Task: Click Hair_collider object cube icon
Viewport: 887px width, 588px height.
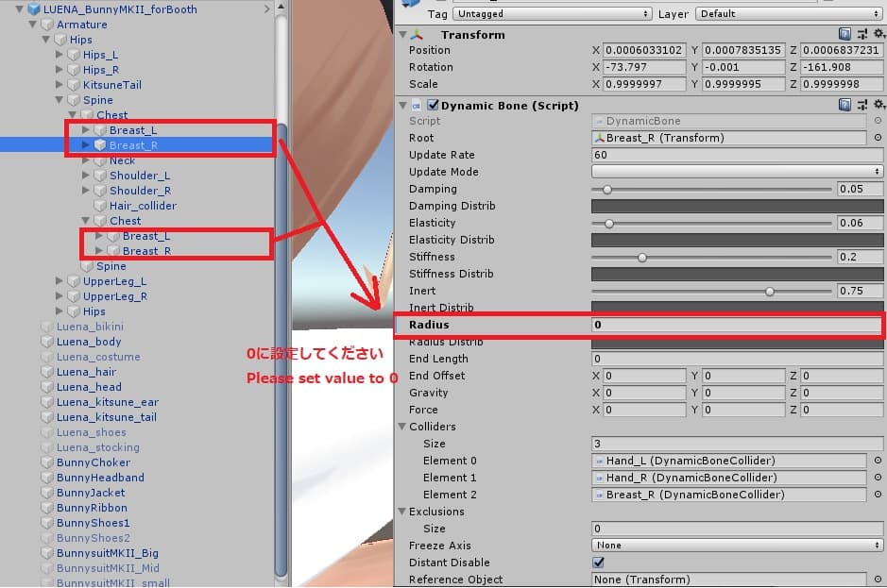Action: 101,206
